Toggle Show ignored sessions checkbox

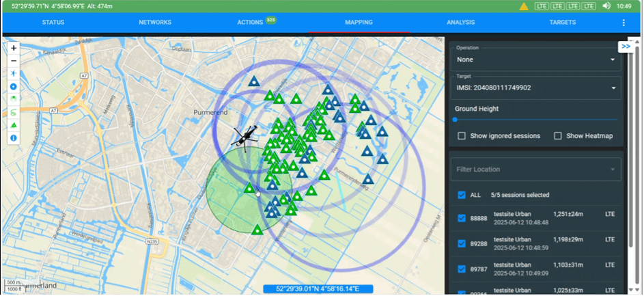point(462,135)
